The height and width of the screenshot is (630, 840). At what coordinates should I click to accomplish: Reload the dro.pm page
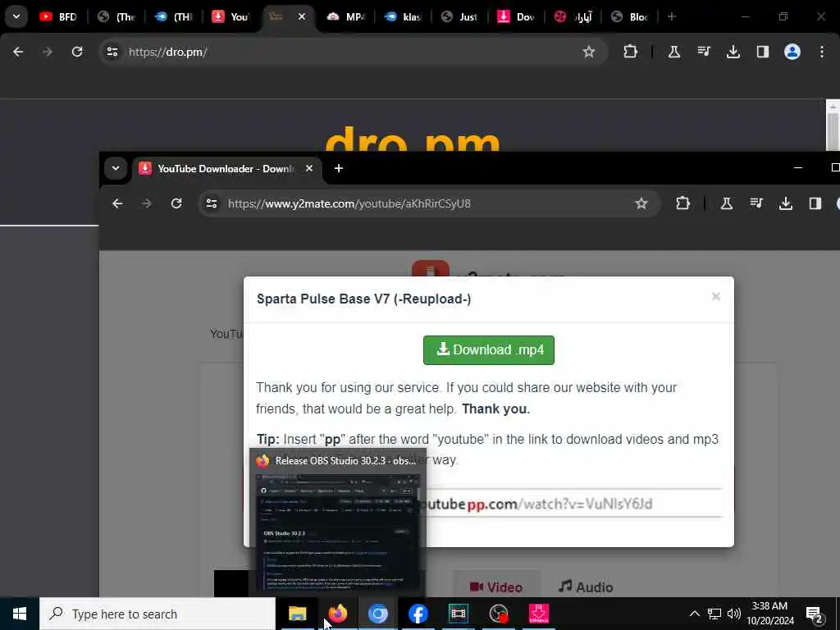[77, 52]
